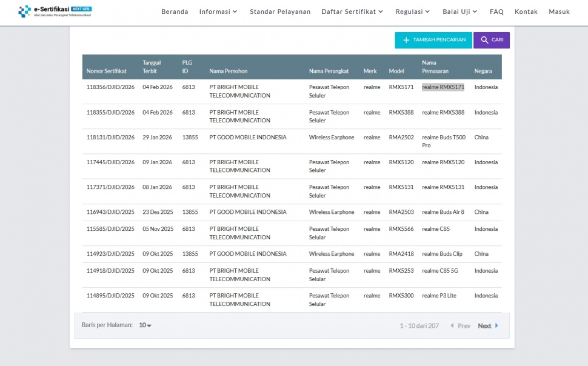Open the Beranda menu item
588x366 pixels.
[175, 12]
